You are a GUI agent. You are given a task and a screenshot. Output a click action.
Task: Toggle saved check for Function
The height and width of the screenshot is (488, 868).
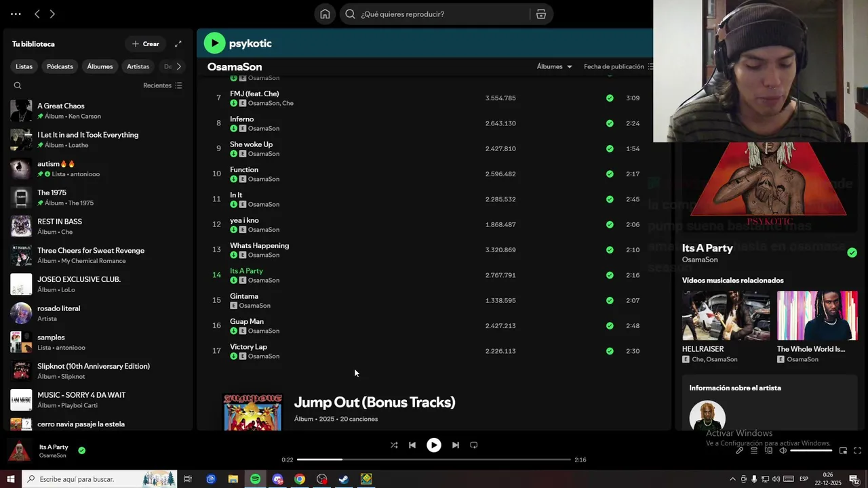click(x=610, y=174)
